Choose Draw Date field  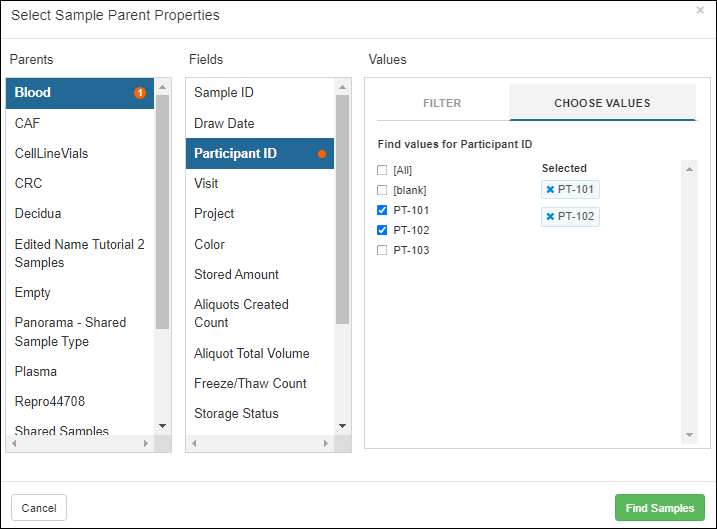point(224,124)
